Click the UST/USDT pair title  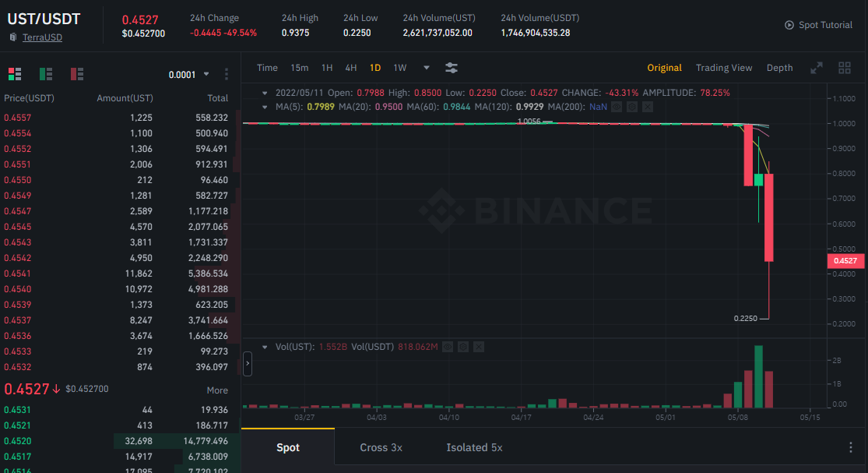(x=44, y=19)
